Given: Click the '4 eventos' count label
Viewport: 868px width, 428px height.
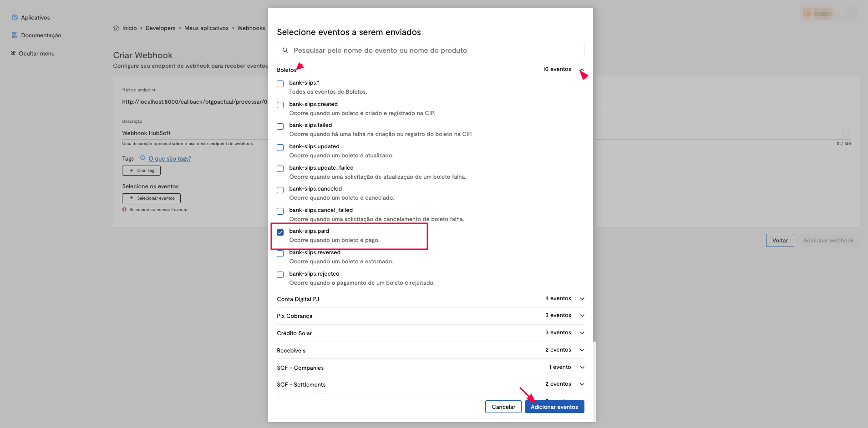Looking at the screenshot, I should coord(558,298).
